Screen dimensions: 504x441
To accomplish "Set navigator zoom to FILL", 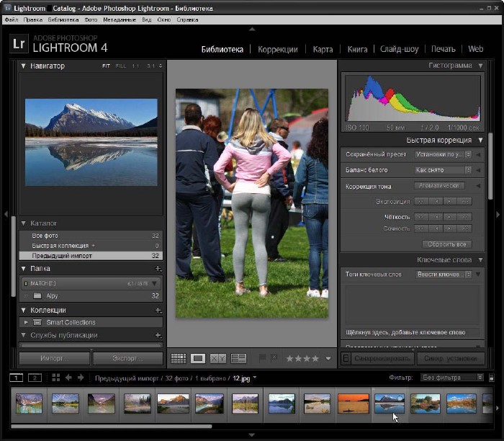I will pos(121,66).
